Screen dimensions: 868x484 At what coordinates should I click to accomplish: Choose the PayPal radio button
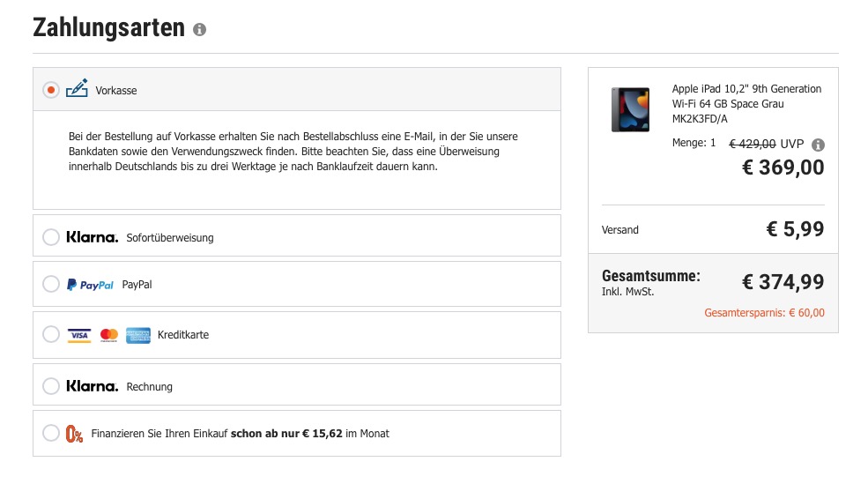(x=51, y=284)
